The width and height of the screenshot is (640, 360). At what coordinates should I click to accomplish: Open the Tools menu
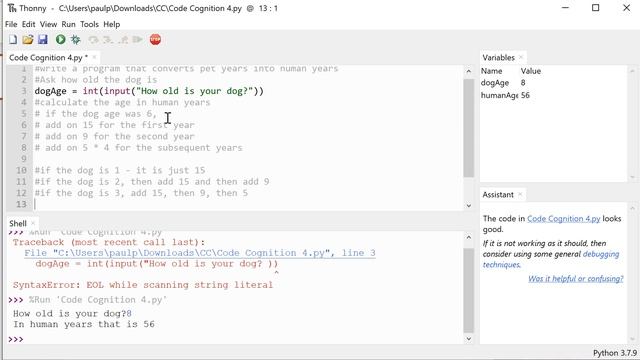pos(89,24)
